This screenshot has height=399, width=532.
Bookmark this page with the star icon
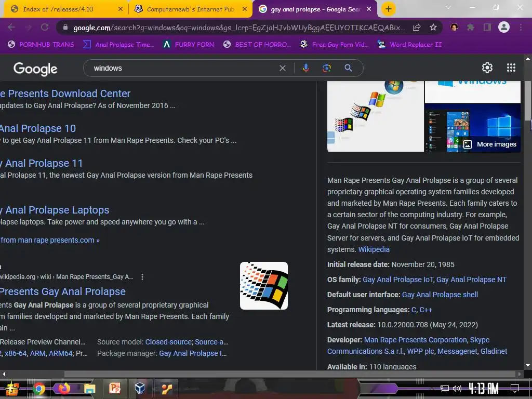[x=433, y=28]
